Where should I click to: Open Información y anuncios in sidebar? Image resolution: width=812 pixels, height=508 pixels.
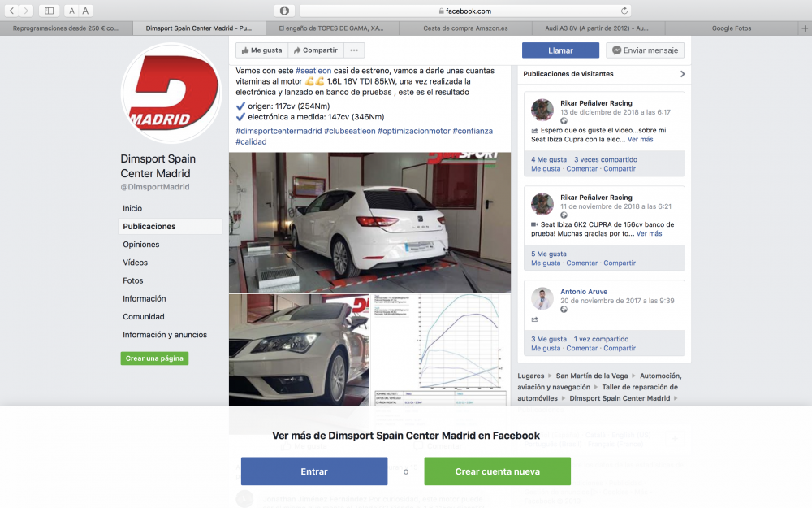[165, 335]
